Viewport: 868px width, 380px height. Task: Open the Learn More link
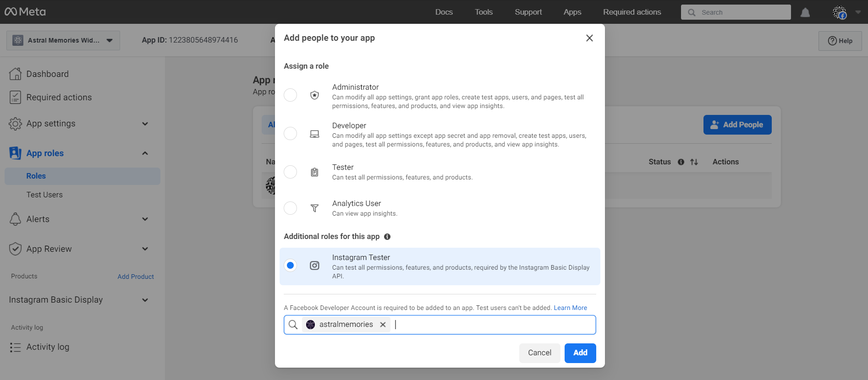(x=570, y=308)
